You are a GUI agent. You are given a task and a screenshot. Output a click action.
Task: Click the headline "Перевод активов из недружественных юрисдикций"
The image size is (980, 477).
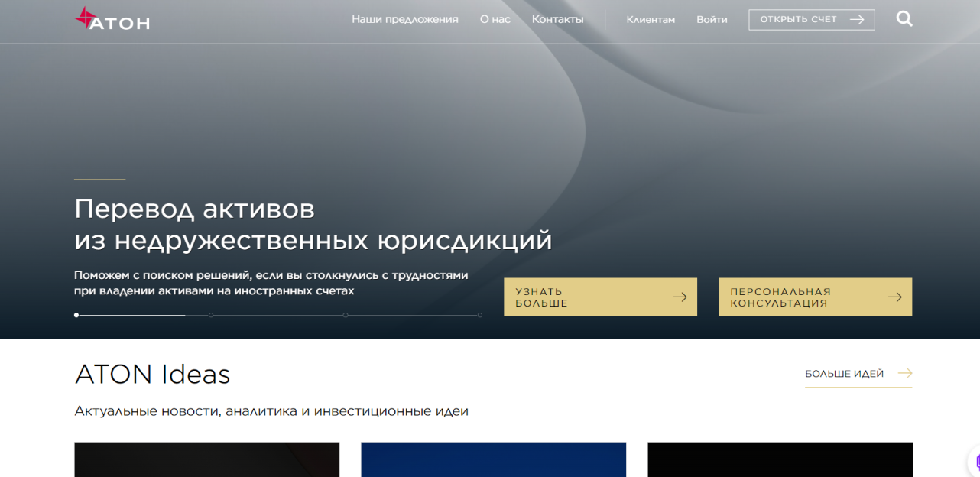(x=313, y=224)
